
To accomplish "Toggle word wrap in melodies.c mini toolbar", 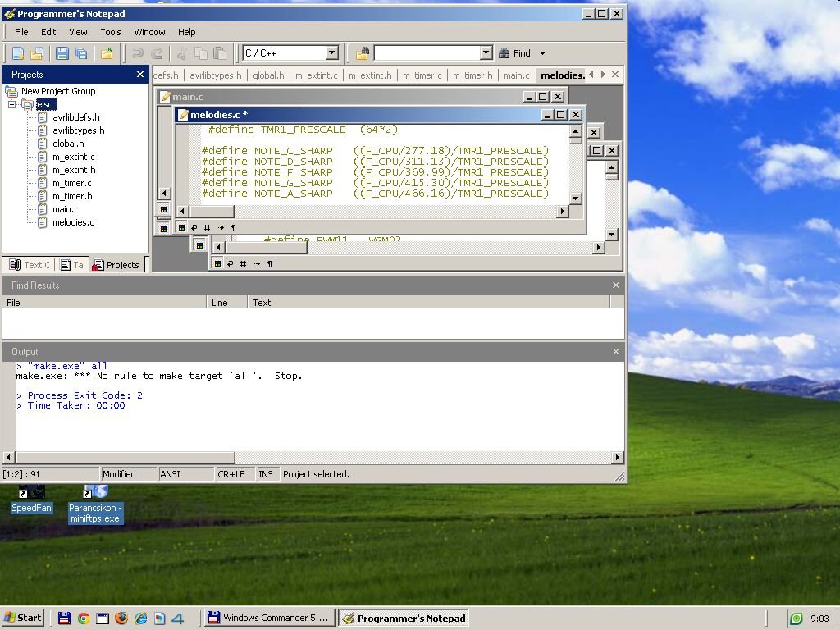I will (x=194, y=228).
